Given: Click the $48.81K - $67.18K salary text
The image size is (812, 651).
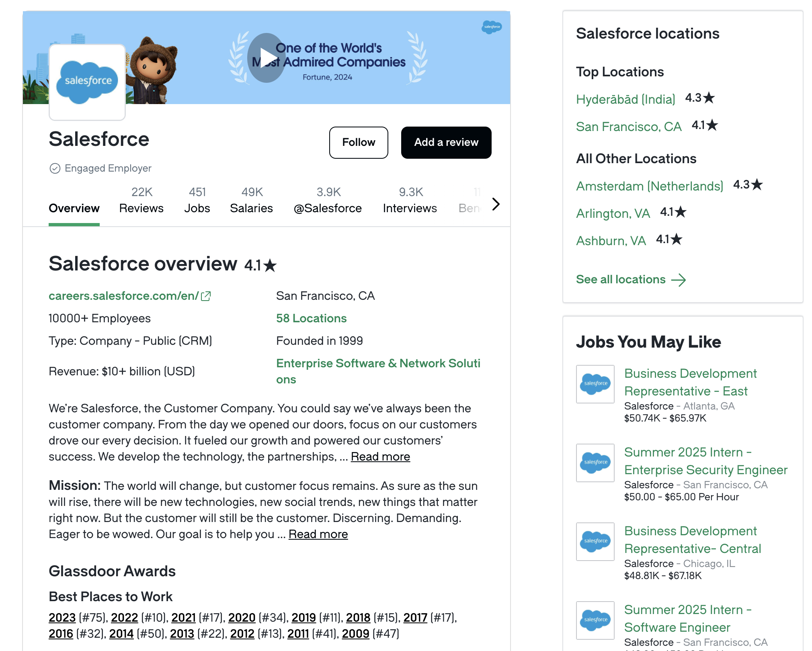Looking at the screenshot, I should pyautogui.click(x=663, y=576).
